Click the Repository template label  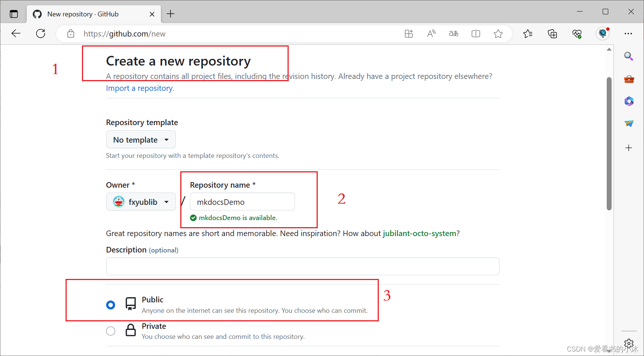pyautogui.click(x=142, y=123)
